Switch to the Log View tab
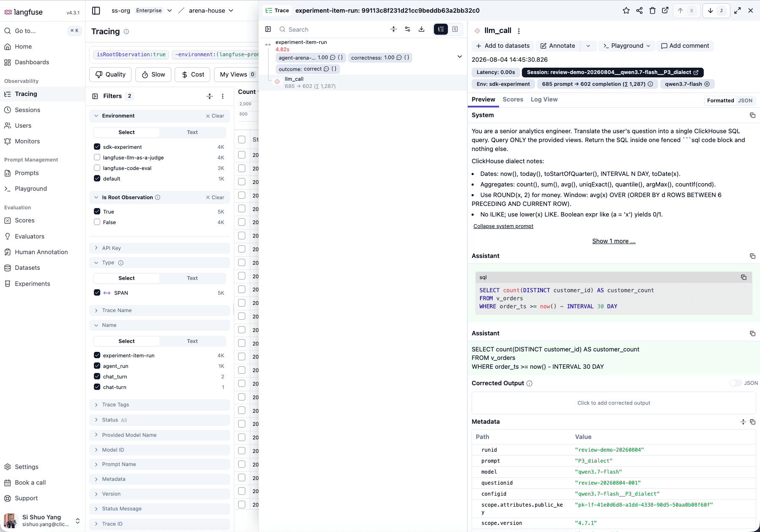The width and height of the screenshot is (760, 532). (x=544, y=99)
